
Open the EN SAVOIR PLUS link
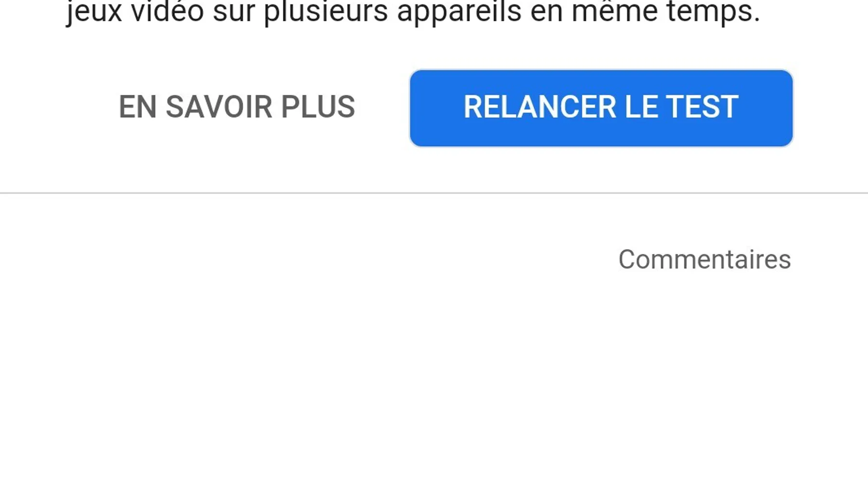point(237,107)
